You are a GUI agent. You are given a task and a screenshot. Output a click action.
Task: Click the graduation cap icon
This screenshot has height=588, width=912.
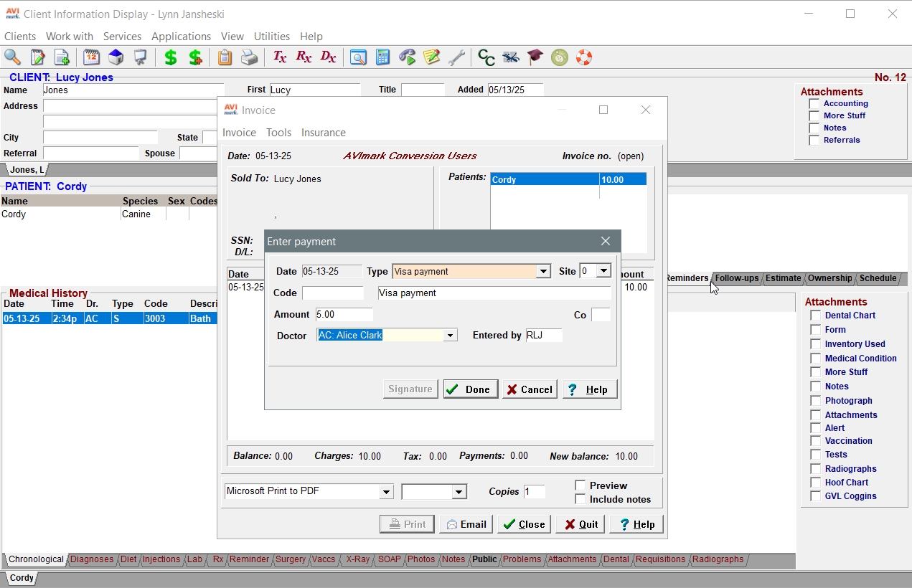535,57
